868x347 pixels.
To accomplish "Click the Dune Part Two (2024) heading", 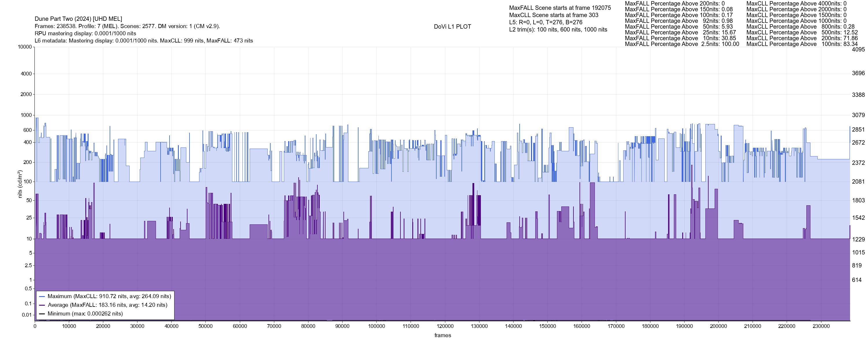I will coord(78,19).
